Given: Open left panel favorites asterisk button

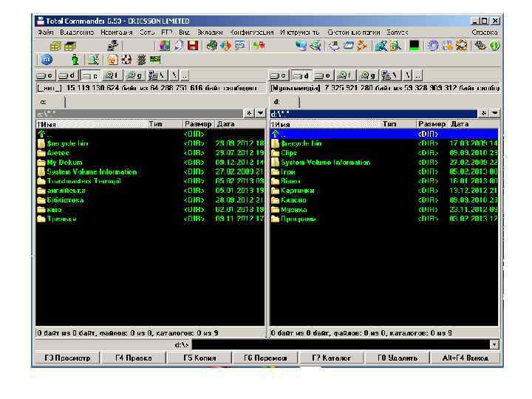Looking at the screenshot, I should pyautogui.click(x=250, y=113).
